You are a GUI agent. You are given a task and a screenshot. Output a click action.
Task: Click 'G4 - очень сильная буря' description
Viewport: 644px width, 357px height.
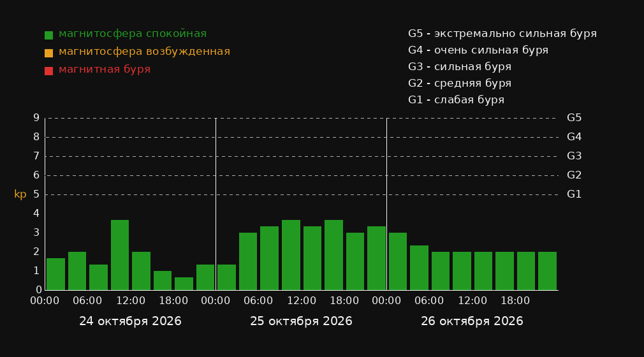478,50
